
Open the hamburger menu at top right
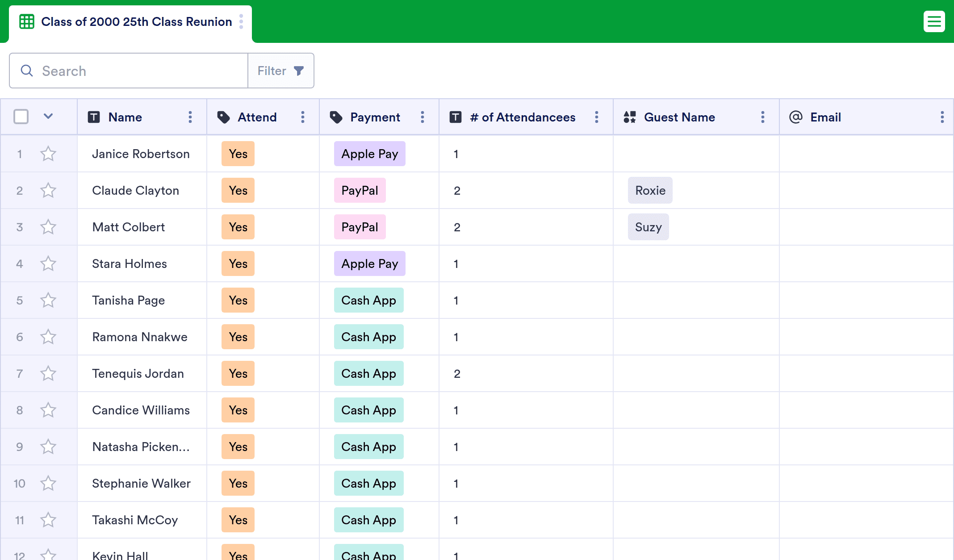point(934,21)
